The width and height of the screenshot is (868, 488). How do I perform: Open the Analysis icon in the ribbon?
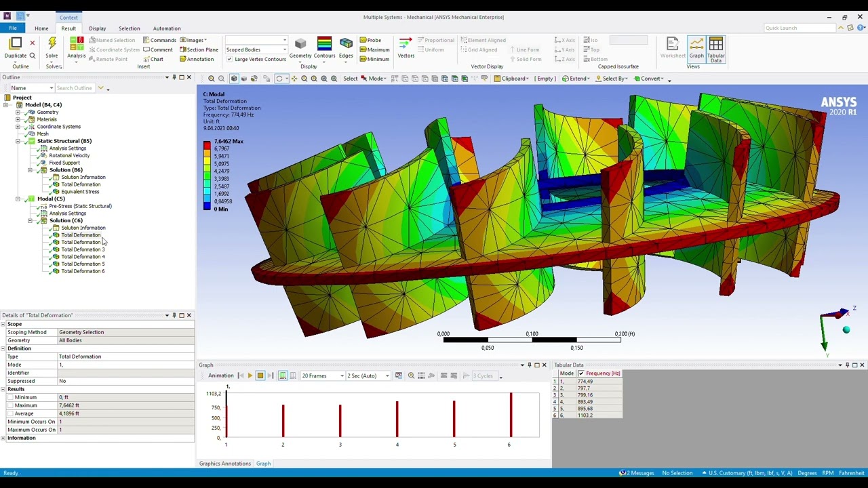pos(76,45)
